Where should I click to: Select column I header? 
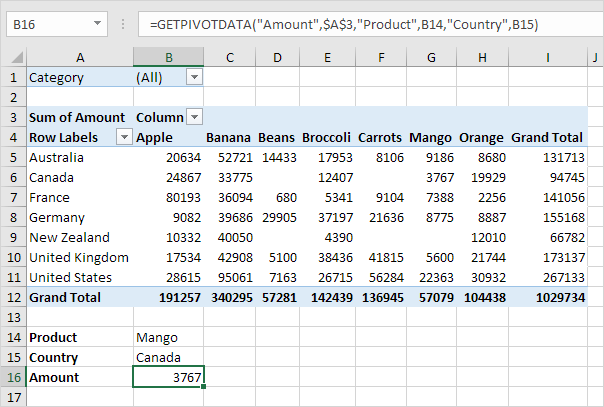pyautogui.click(x=547, y=57)
